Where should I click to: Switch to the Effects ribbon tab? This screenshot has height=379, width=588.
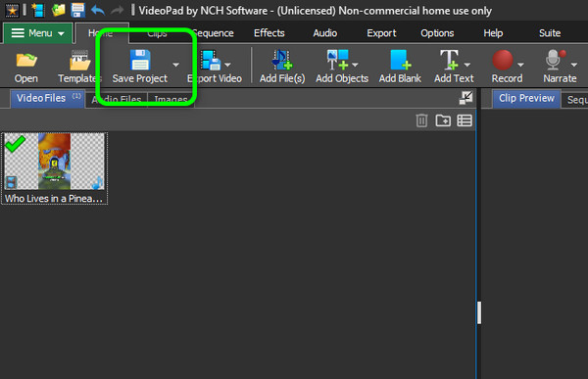(269, 33)
